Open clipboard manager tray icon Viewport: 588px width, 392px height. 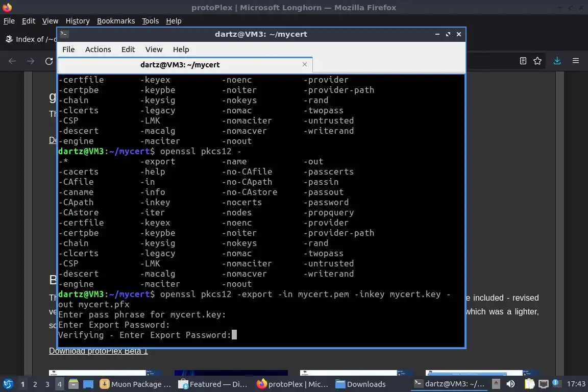click(x=529, y=384)
